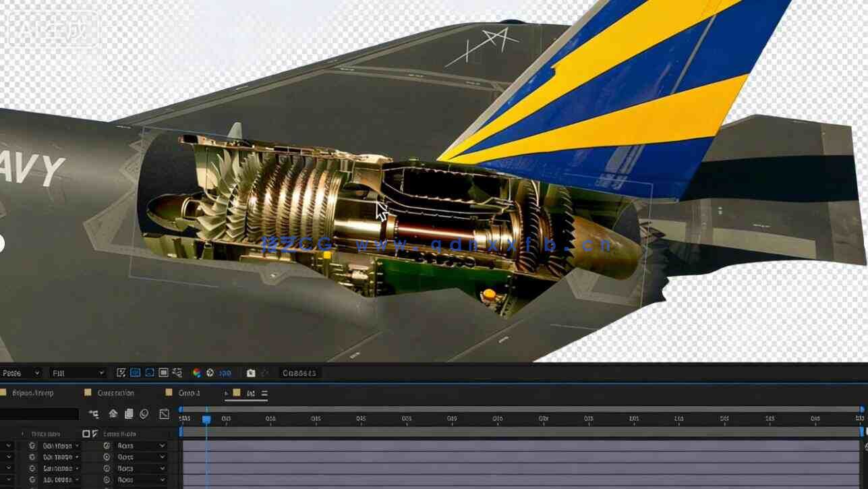868x489 pixels.
Task: Click the blue exposure value below the viewer
Action: [x=225, y=372]
